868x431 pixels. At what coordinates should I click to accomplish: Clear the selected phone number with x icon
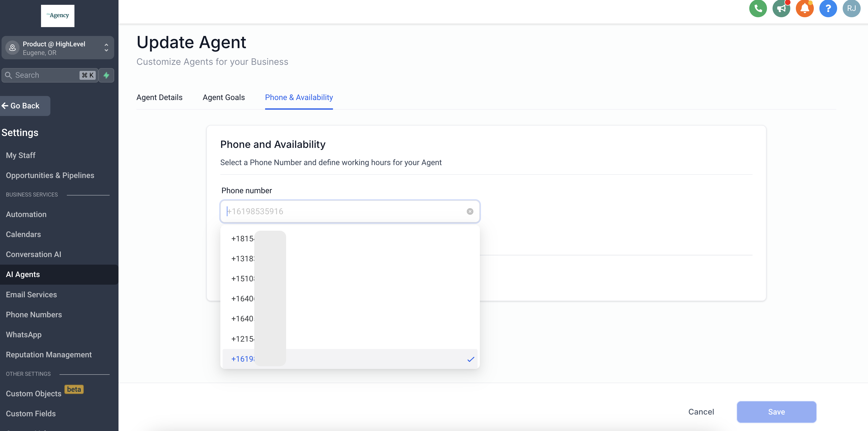(x=470, y=211)
